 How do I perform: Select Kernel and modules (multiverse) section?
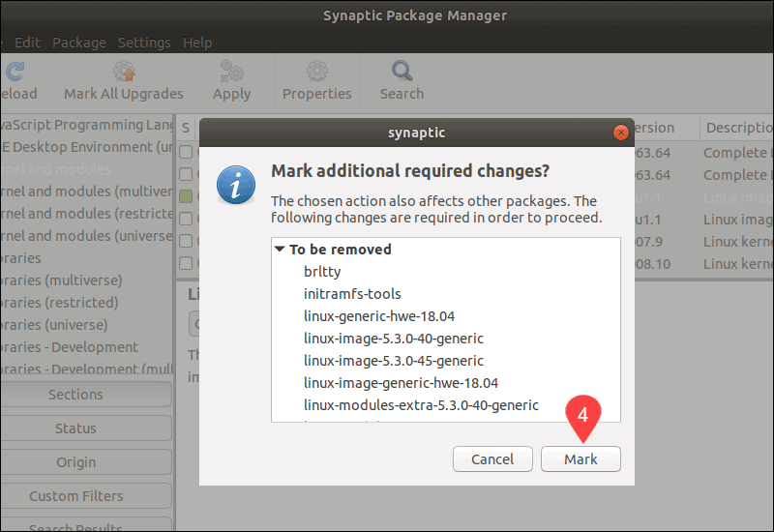(86, 192)
